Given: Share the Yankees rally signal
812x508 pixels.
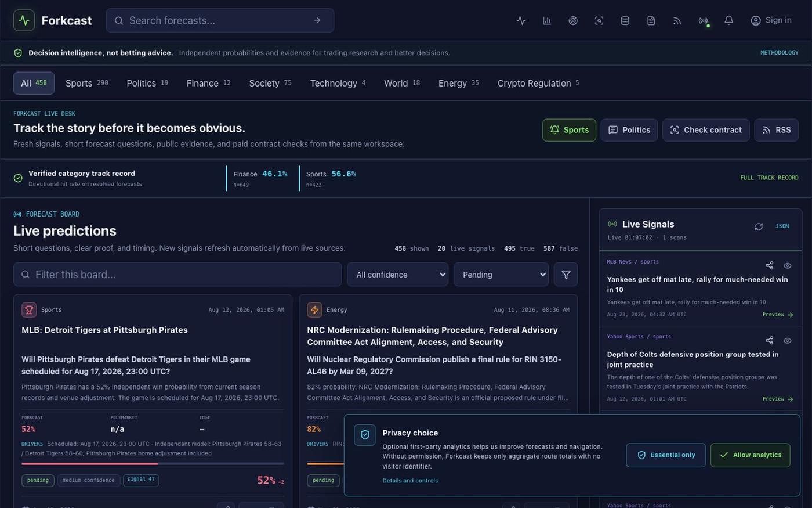Looking at the screenshot, I should pyautogui.click(x=770, y=265).
